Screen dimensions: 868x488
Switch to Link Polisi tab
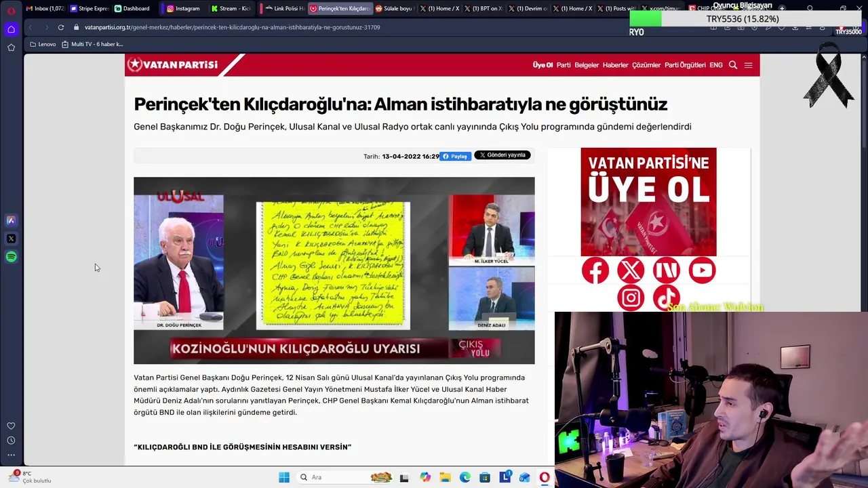tap(285, 8)
